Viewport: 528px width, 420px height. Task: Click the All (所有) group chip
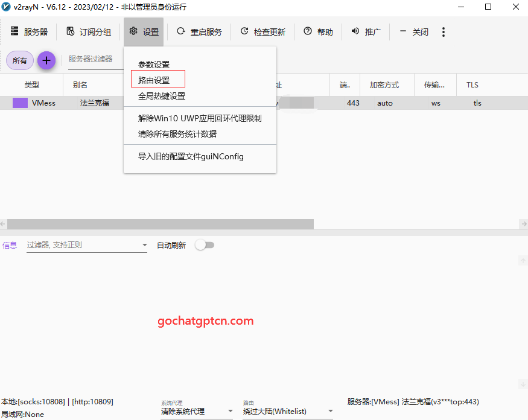coord(20,60)
